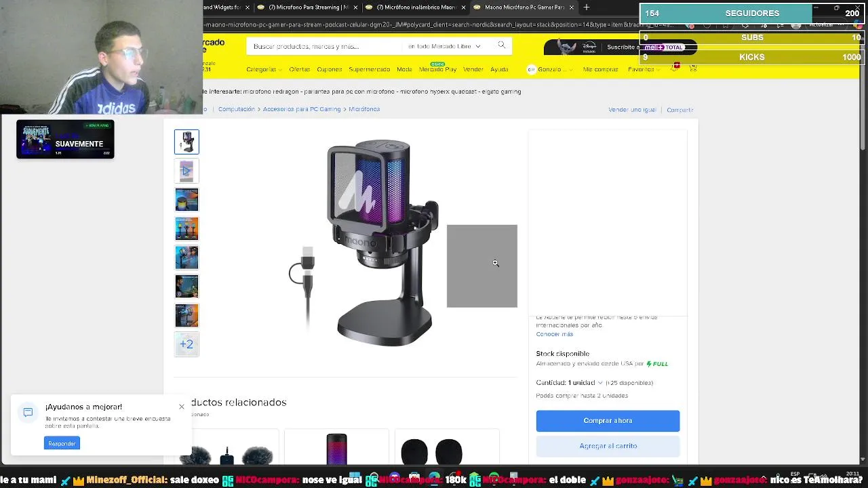Click the Micrófonos breadcrumb link
This screenshot has height=488, width=868.
[x=364, y=109]
